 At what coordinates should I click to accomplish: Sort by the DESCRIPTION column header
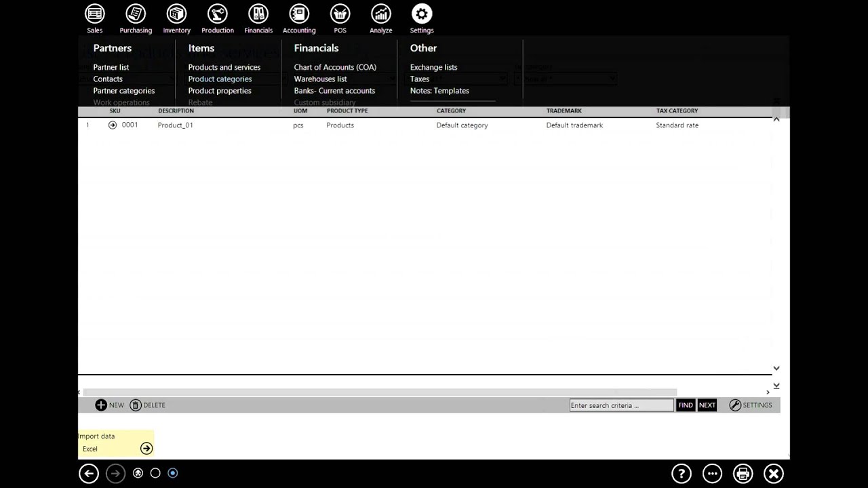point(176,111)
